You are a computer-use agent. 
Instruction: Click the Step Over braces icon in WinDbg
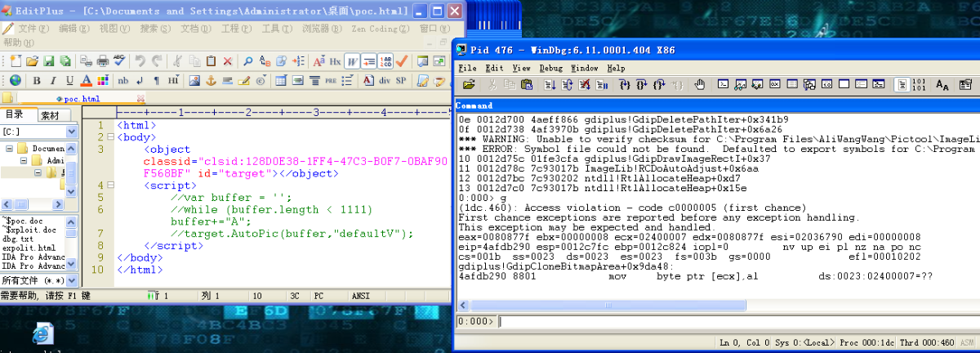(x=642, y=84)
